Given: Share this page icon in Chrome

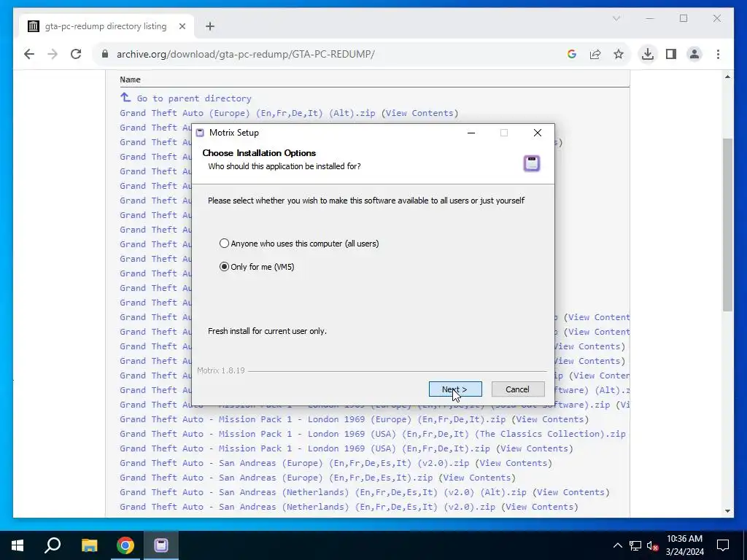Looking at the screenshot, I should 595,54.
